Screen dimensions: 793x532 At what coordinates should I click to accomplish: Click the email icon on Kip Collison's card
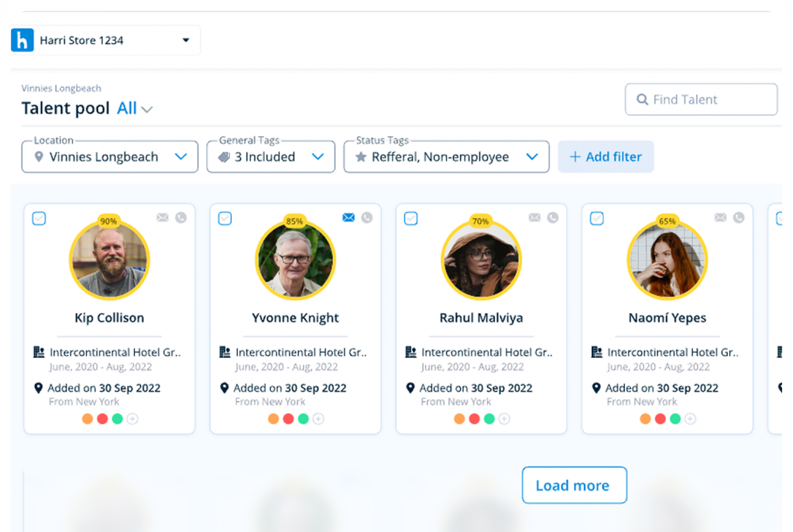(163, 218)
